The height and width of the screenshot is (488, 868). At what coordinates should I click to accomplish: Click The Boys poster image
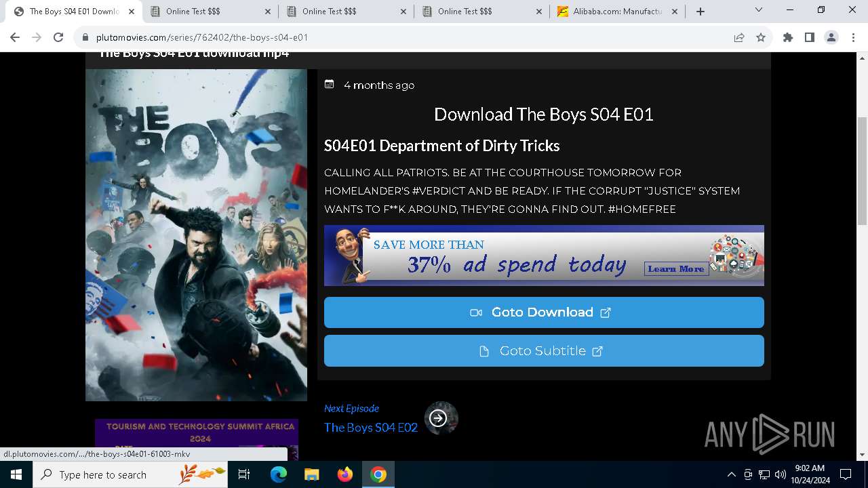196,235
